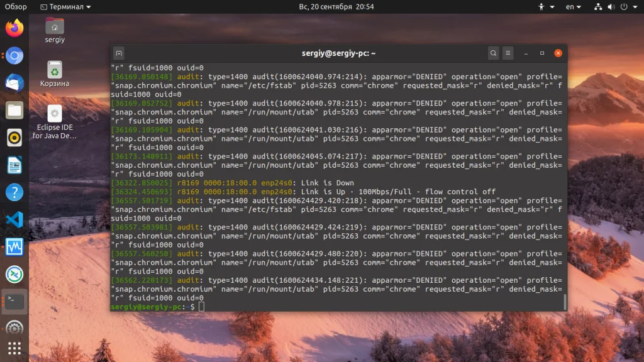Image resolution: width=644 pixels, height=362 pixels.
Task: Open the date and clock calendar
Action: coord(336,6)
